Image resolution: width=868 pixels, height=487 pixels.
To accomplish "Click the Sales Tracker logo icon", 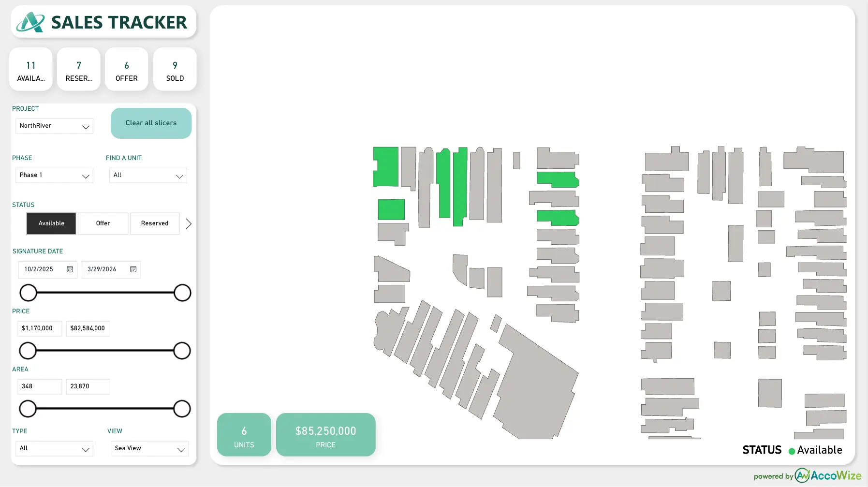I will click(30, 22).
